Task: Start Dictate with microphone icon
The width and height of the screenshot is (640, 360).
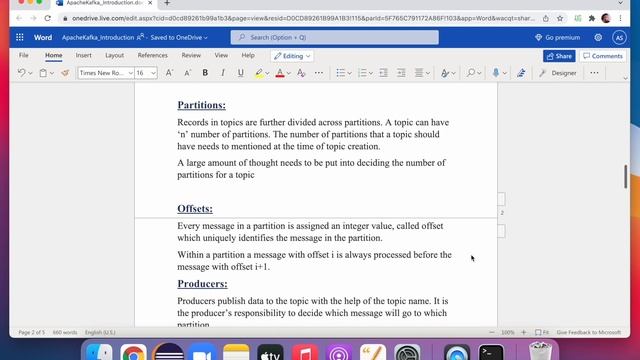Action: (x=496, y=73)
